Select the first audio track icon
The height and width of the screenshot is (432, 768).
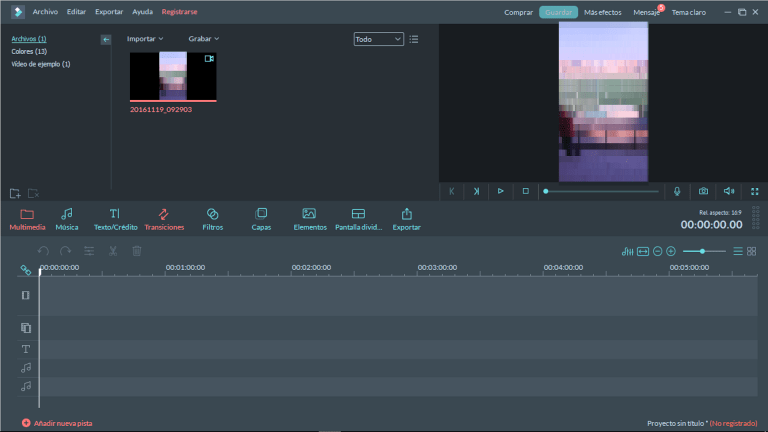(x=26, y=368)
